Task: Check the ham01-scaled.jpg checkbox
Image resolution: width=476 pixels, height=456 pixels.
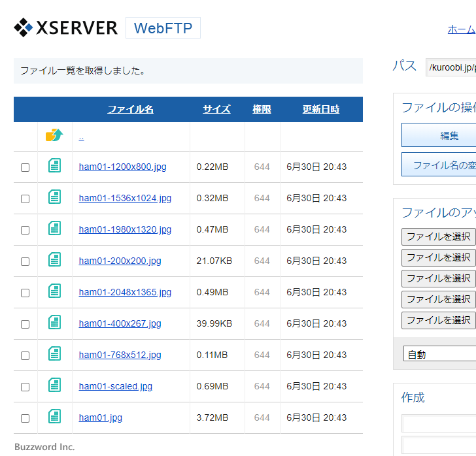Action: pyautogui.click(x=25, y=387)
